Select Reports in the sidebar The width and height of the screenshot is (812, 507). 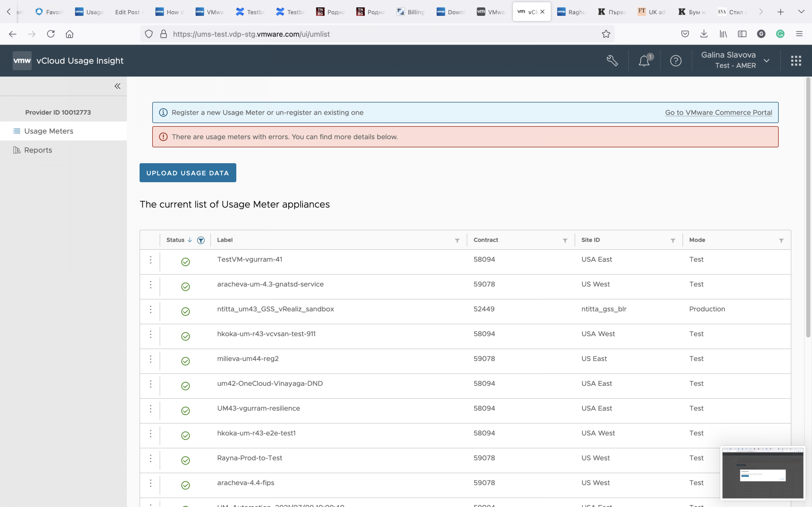pos(38,150)
